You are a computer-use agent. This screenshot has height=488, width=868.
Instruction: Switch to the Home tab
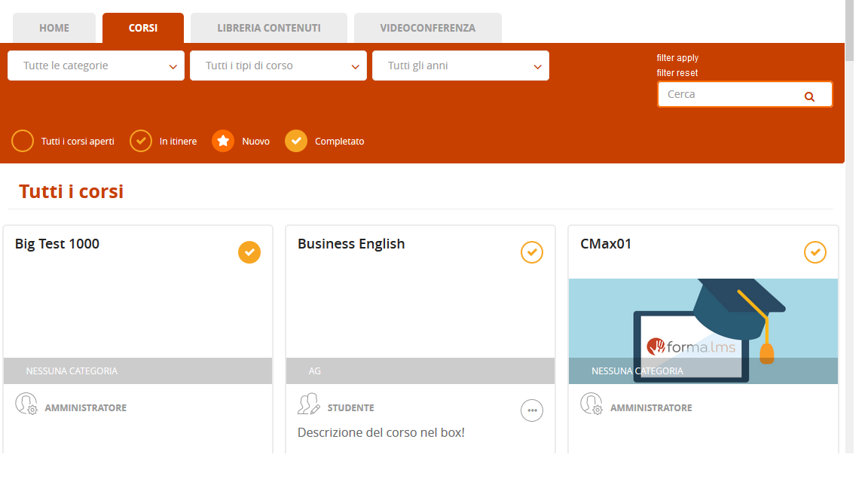pyautogui.click(x=54, y=29)
